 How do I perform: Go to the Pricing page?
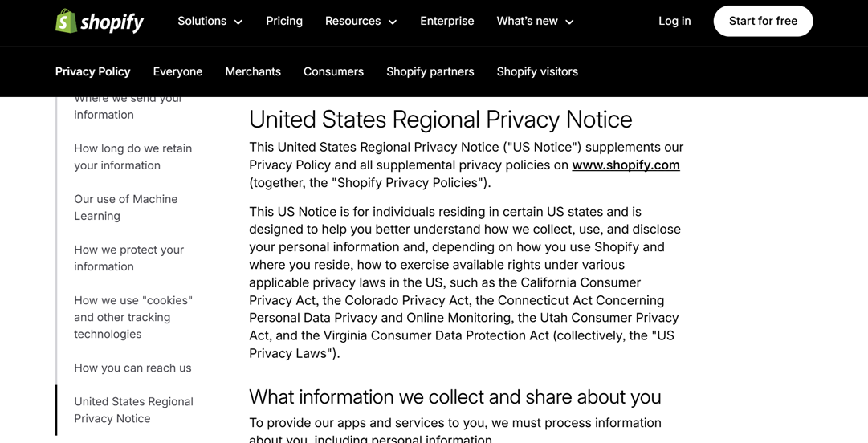pyautogui.click(x=284, y=22)
